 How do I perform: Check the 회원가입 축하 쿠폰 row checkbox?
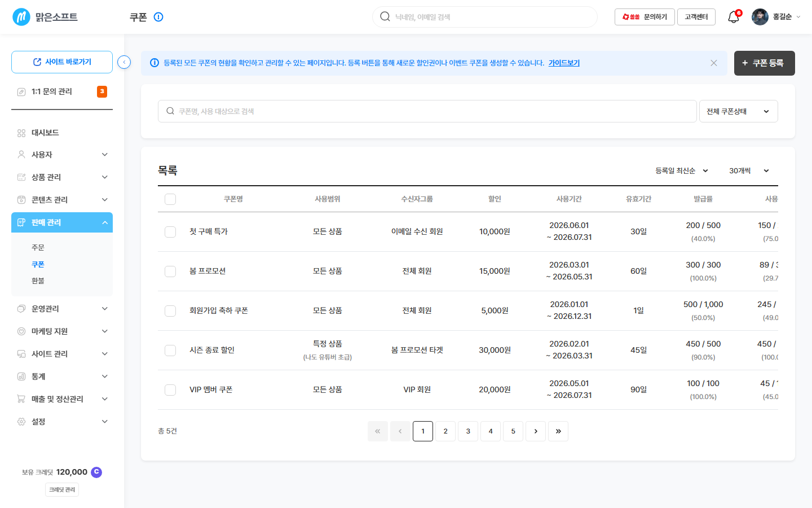click(170, 311)
